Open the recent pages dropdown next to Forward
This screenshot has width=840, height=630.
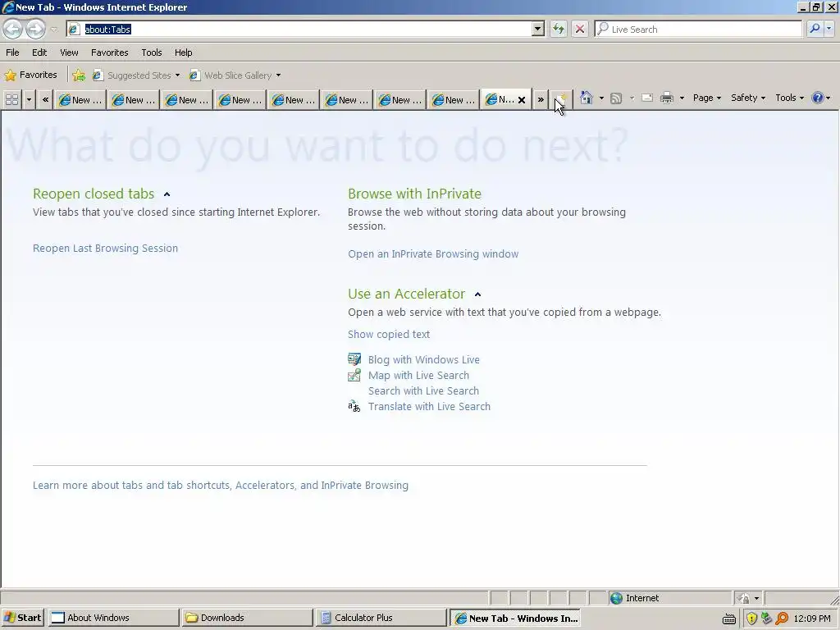pyautogui.click(x=54, y=30)
